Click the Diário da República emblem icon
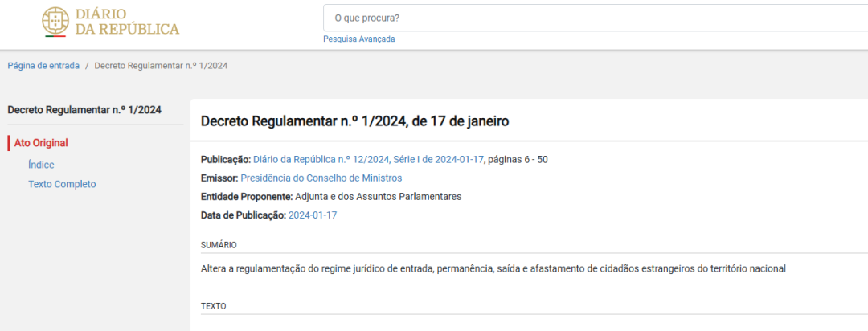Screen dimensions: 868x331 tap(55, 22)
